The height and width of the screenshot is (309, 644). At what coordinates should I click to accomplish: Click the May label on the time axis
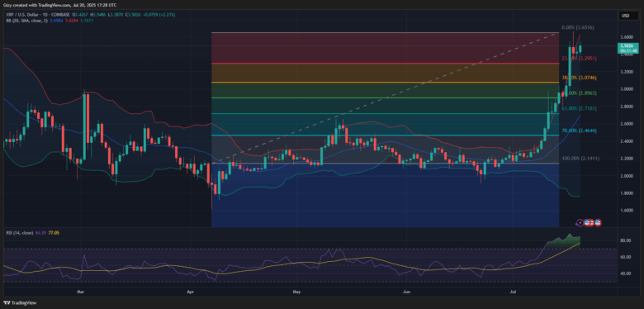(296, 292)
